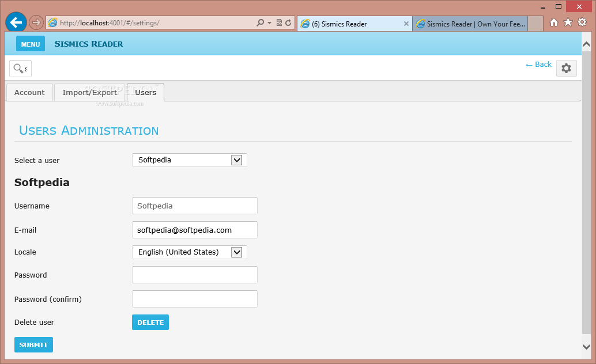Open the browser Tools gear icon
The height and width of the screenshot is (364, 596).
[x=582, y=22]
